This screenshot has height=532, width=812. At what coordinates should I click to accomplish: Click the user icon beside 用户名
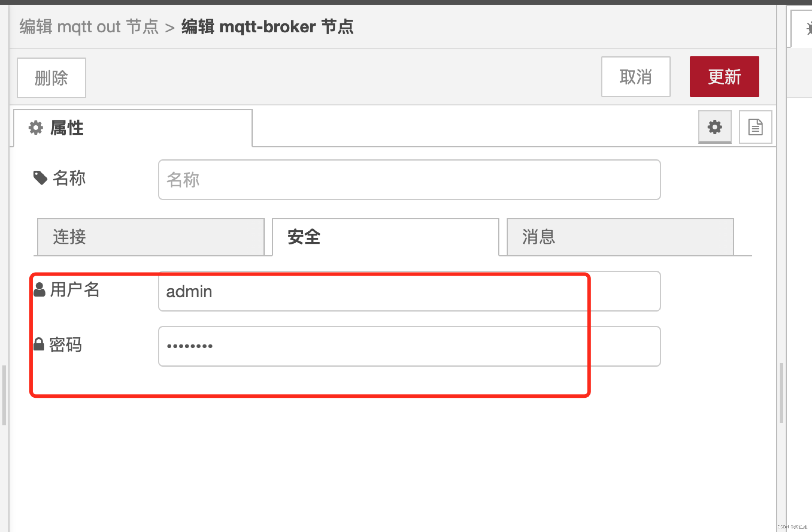[x=39, y=290]
